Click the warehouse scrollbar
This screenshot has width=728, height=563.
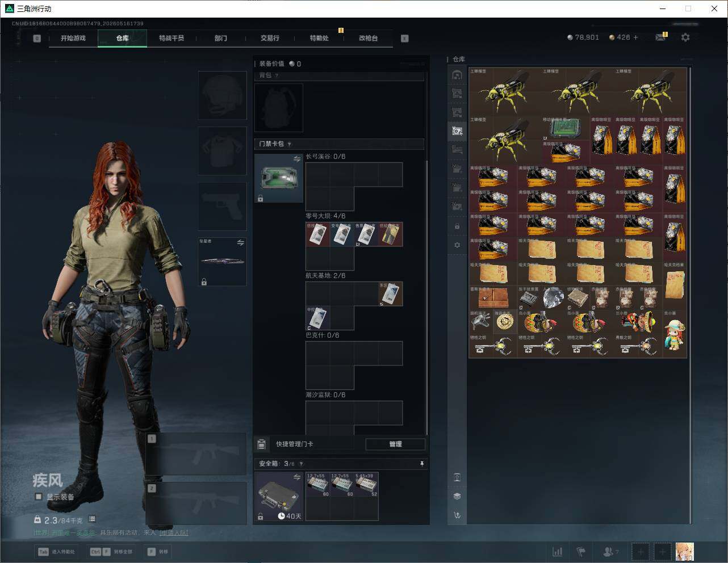coord(690,295)
